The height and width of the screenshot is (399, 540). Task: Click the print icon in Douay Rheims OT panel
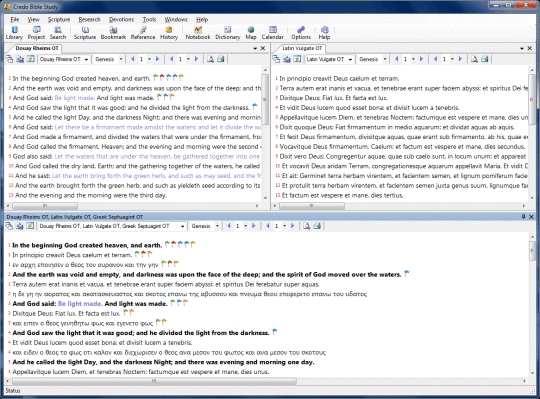221,59
